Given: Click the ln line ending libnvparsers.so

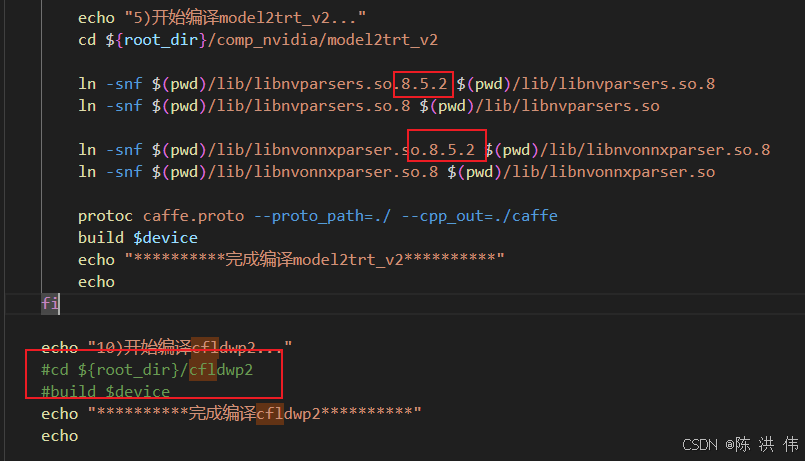Looking at the screenshot, I should (x=369, y=106).
